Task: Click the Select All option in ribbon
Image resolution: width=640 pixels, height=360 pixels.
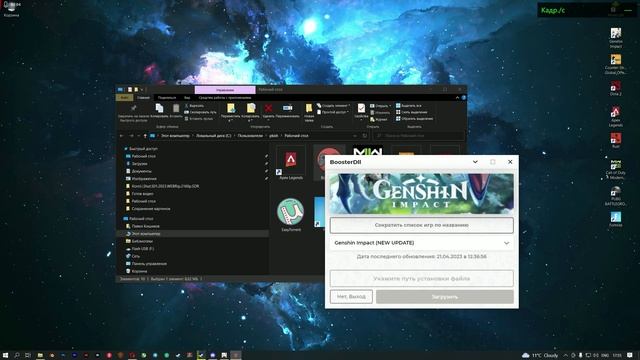Action: coord(408,105)
